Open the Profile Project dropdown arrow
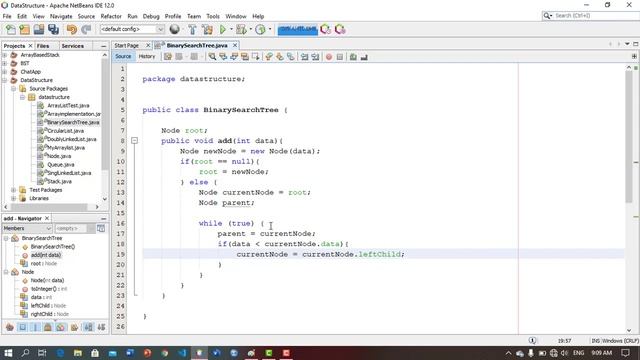This screenshot has height=360, width=640. pos(269,29)
